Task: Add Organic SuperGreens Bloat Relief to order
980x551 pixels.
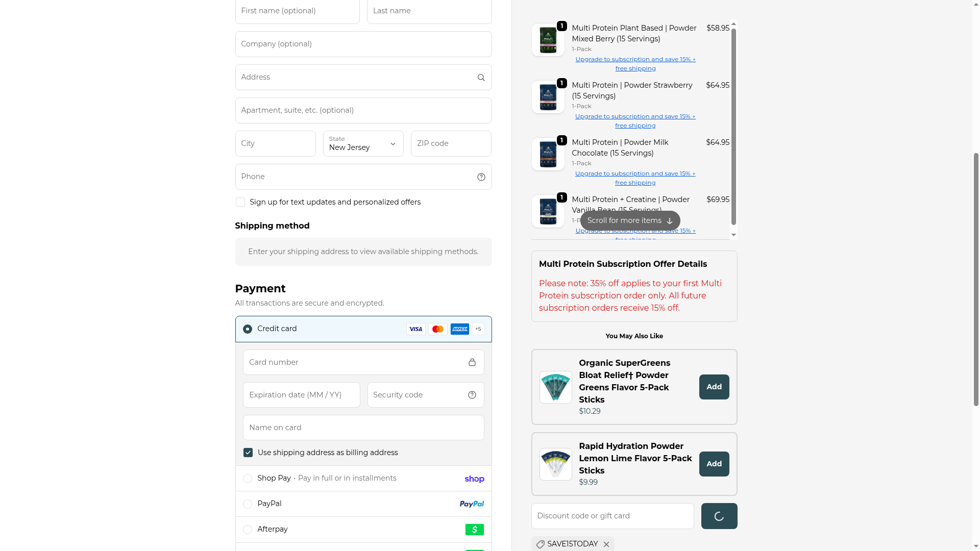Action: coord(714,387)
